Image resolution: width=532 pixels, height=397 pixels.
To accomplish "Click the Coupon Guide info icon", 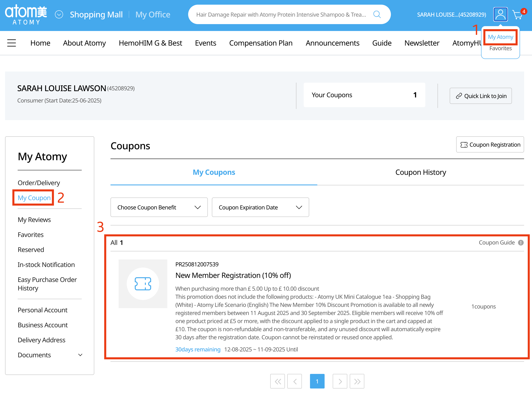I will (521, 242).
